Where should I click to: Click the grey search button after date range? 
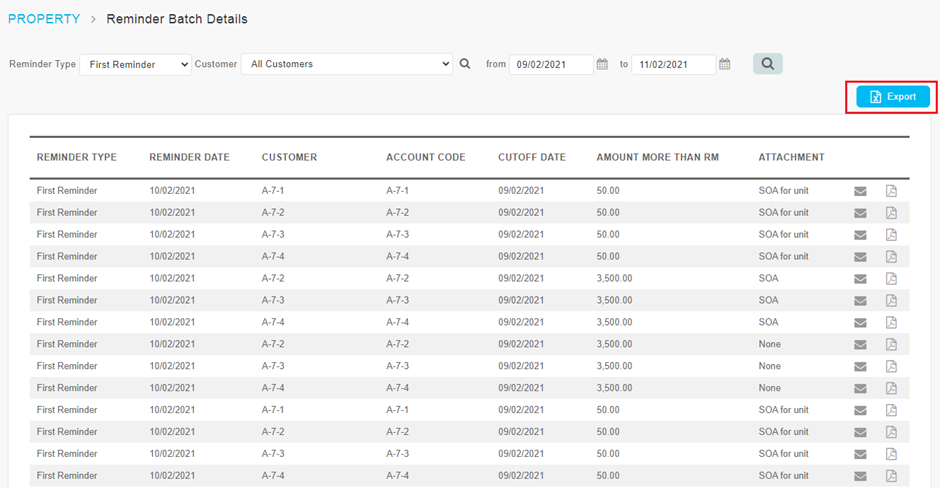click(x=767, y=64)
